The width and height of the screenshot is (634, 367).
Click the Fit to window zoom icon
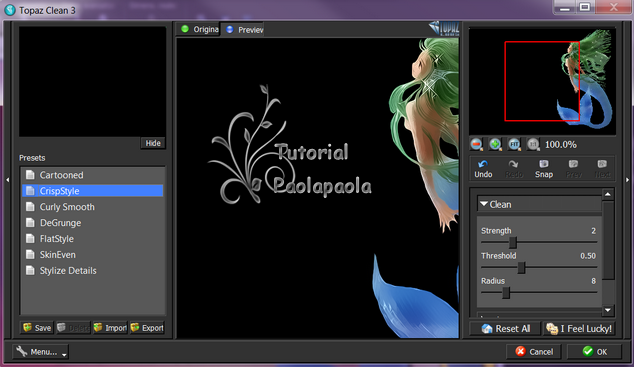click(x=514, y=144)
